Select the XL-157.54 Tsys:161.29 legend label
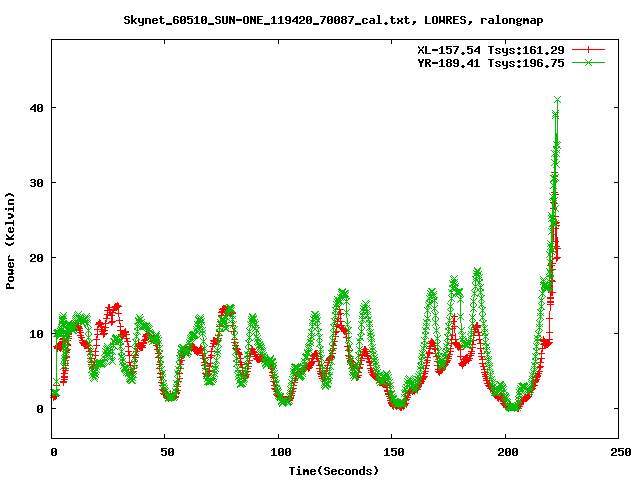 491,50
